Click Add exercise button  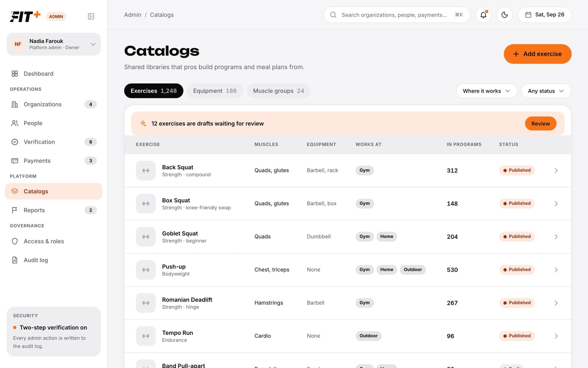point(537,54)
